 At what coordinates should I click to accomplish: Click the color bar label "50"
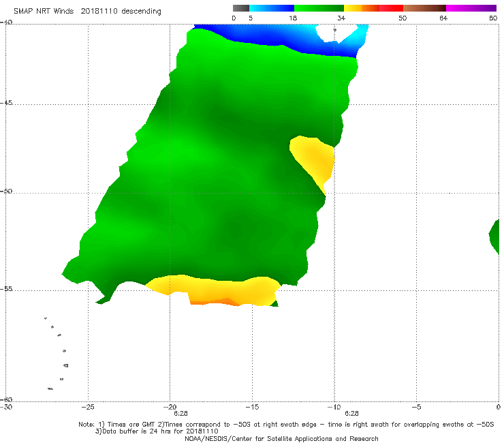(x=403, y=18)
